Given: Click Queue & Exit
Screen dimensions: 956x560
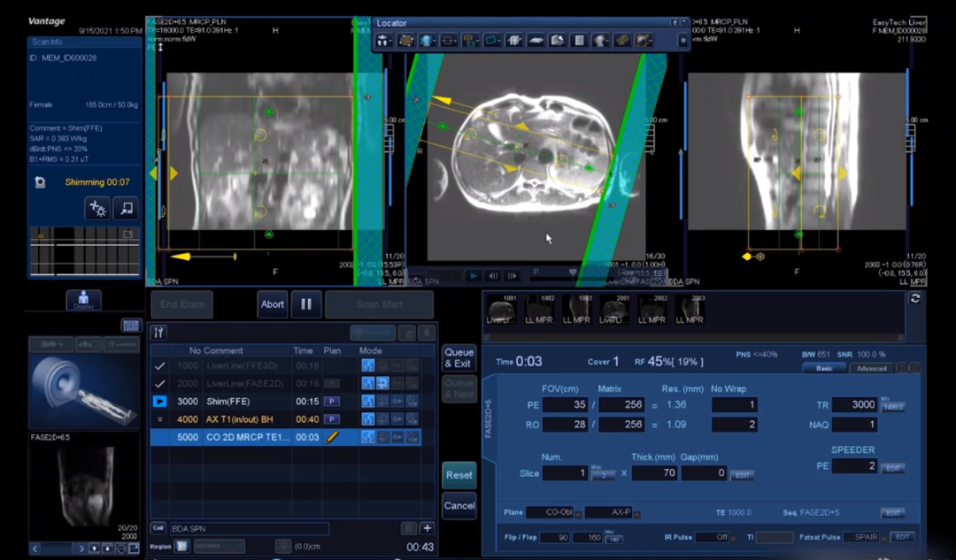Looking at the screenshot, I should (459, 357).
